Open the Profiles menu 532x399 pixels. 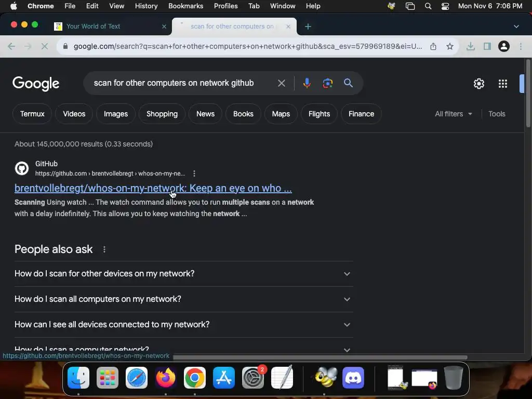pos(225,6)
